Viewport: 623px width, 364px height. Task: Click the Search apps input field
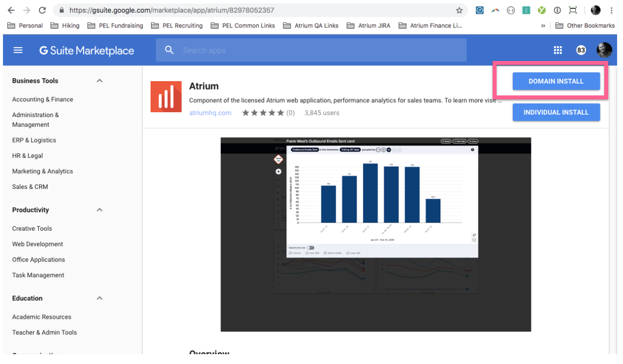311,50
